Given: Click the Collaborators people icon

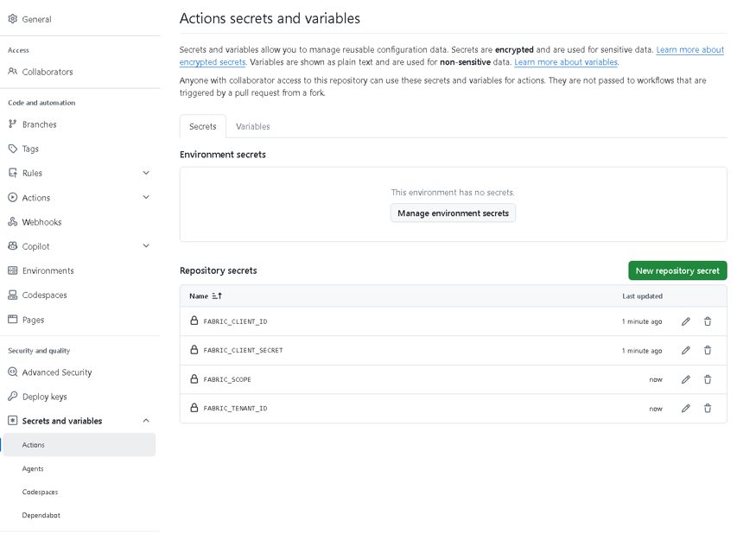Looking at the screenshot, I should tap(13, 72).
